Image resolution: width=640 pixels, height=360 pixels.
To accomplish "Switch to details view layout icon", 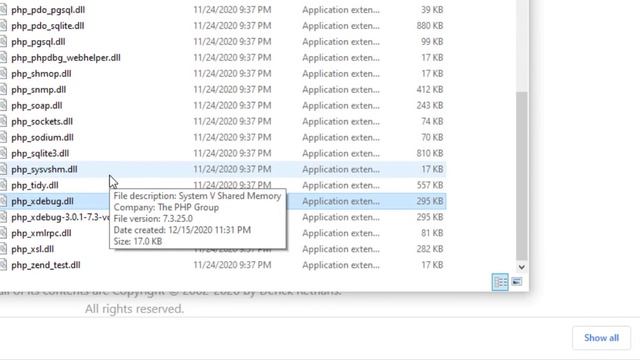I will (x=500, y=282).
